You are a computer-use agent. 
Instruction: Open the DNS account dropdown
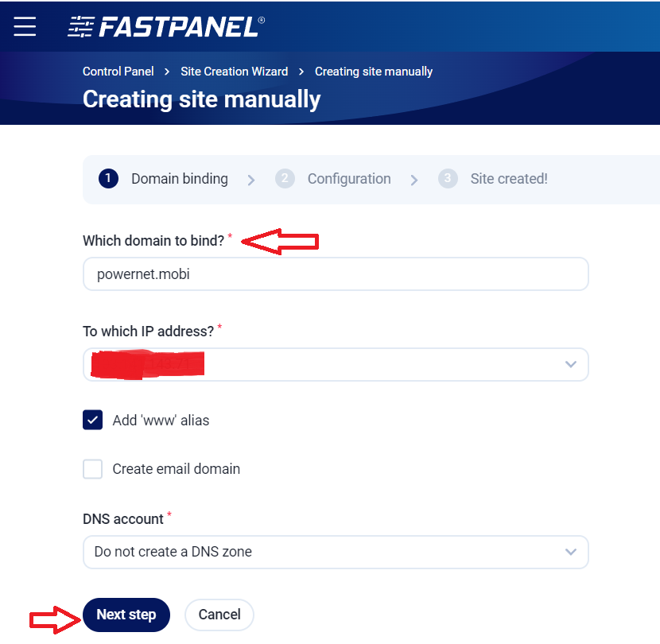pyautogui.click(x=335, y=552)
